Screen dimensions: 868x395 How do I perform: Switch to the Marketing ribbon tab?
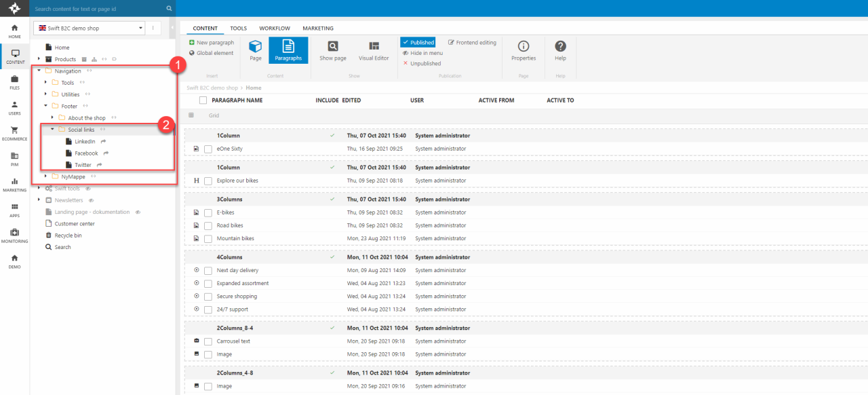pos(317,29)
